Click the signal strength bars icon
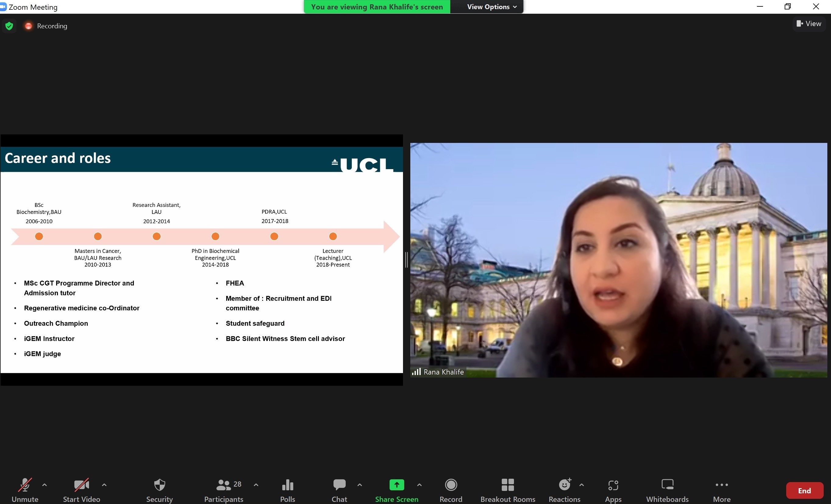The width and height of the screenshot is (831, 504). click(416, 371)
